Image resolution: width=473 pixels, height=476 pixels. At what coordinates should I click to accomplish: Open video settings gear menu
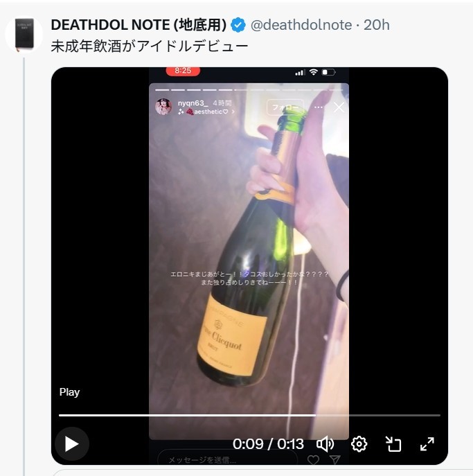(x=359, y=444)
